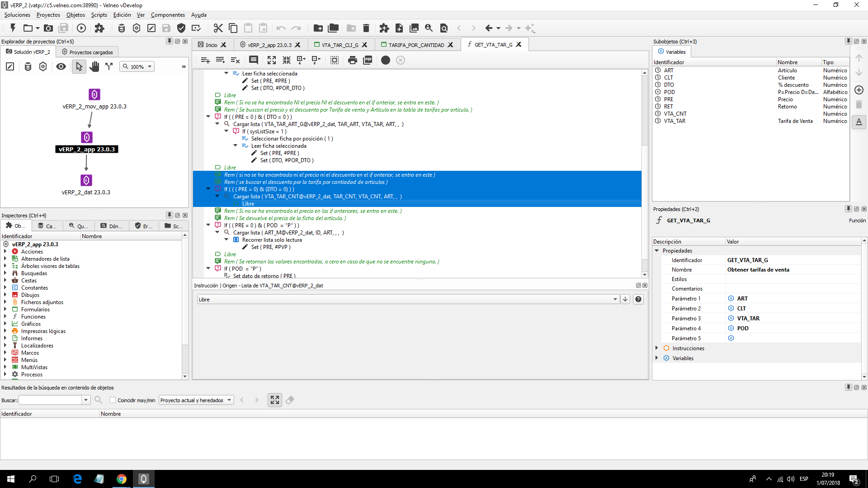
Task: Click the shield check icon in main toolbar
Action: (x=181, y=28)
